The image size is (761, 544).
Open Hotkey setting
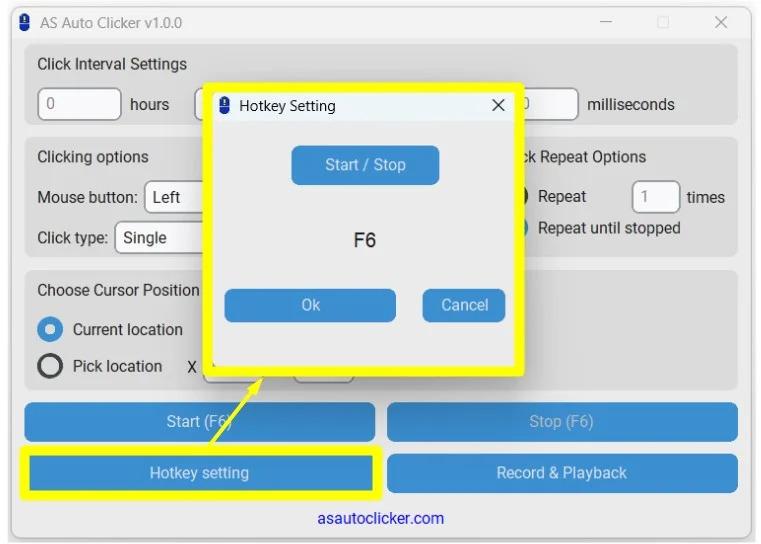pyautogui.click(x=199, y=473)
